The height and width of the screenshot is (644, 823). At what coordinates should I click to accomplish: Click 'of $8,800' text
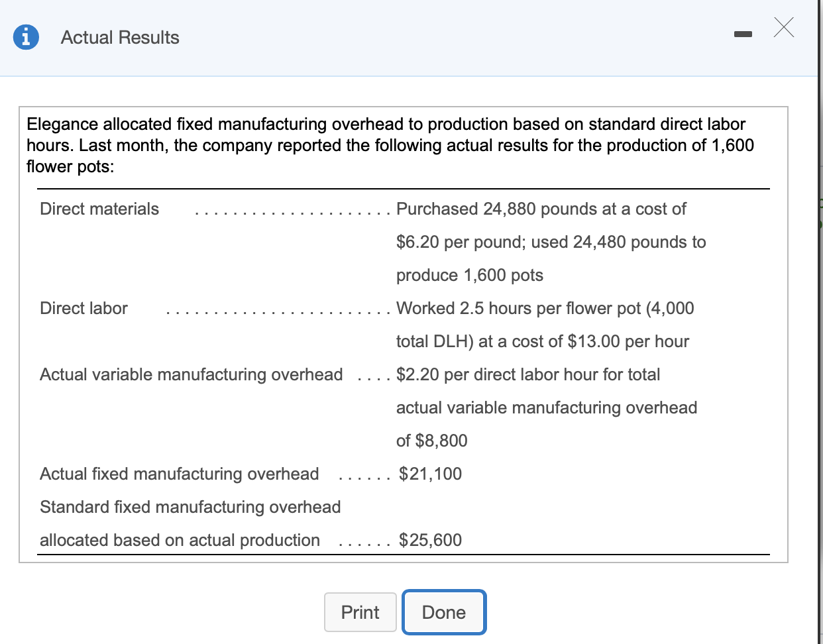[432, 441]
